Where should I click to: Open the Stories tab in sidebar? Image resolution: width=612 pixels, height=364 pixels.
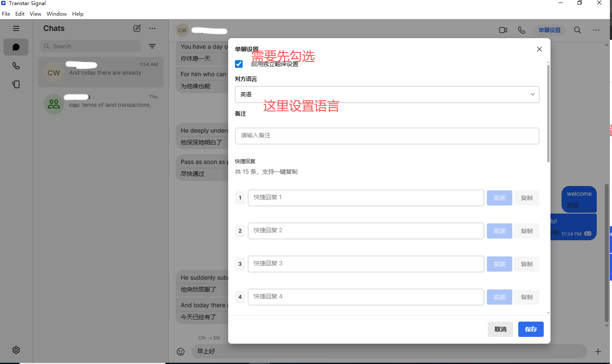[x=16, y=84]
